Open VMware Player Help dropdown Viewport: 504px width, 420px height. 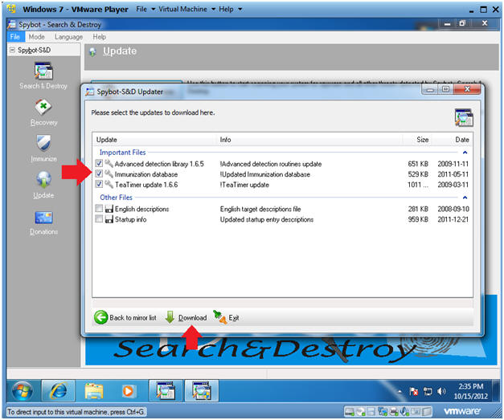coord(230,9)
